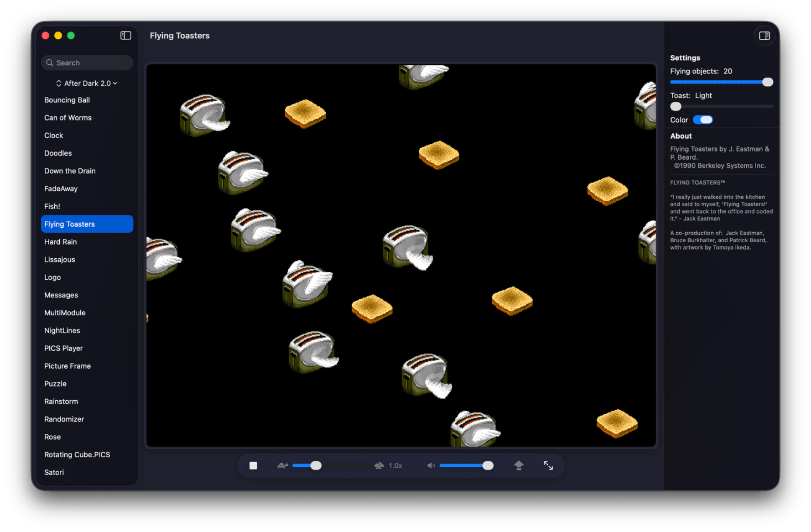The width and height of the screenshot is (811, 532).
Task: Click the magnifying glass search icon
Action: click(x=50, y=63)
